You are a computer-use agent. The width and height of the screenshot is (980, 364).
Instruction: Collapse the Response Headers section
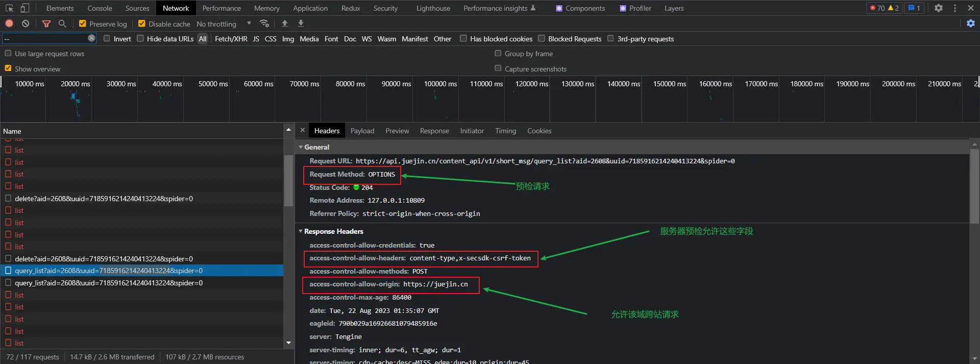tap(301, 231)
